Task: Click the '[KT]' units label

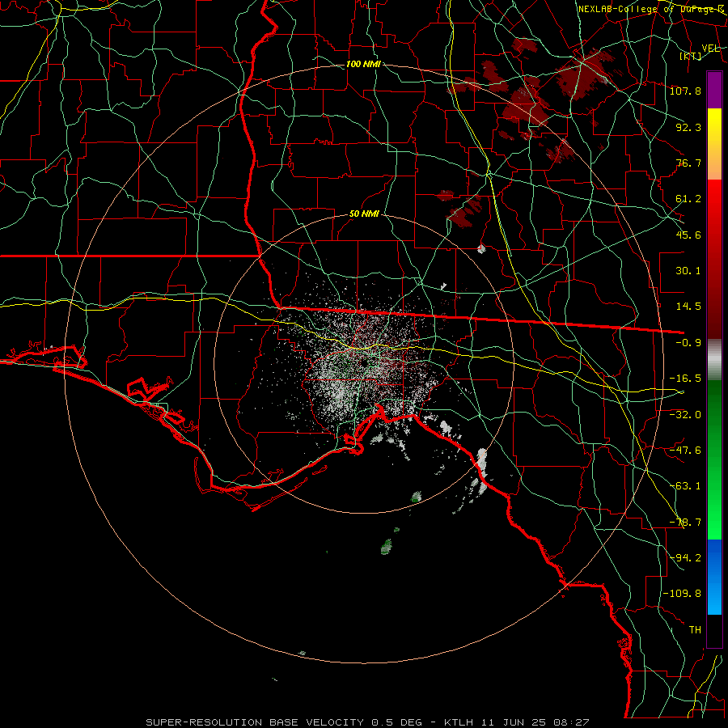Action: 691,56
